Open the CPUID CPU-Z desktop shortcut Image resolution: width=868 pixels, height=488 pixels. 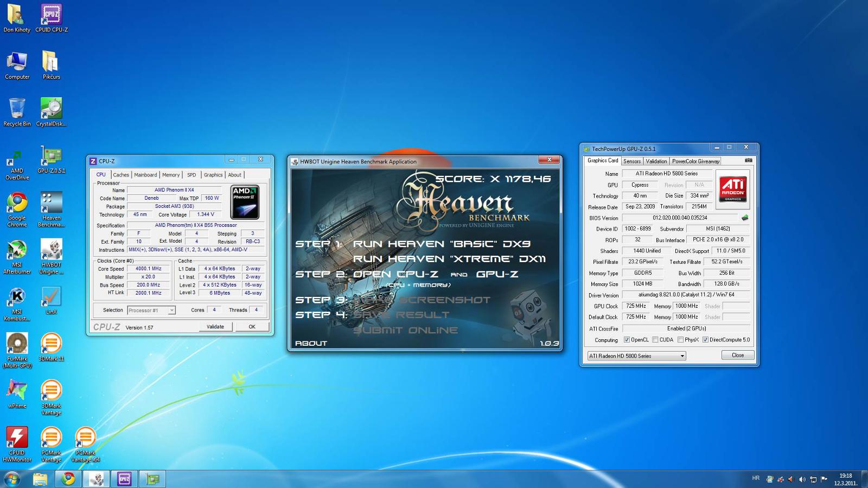pos(52,18)
